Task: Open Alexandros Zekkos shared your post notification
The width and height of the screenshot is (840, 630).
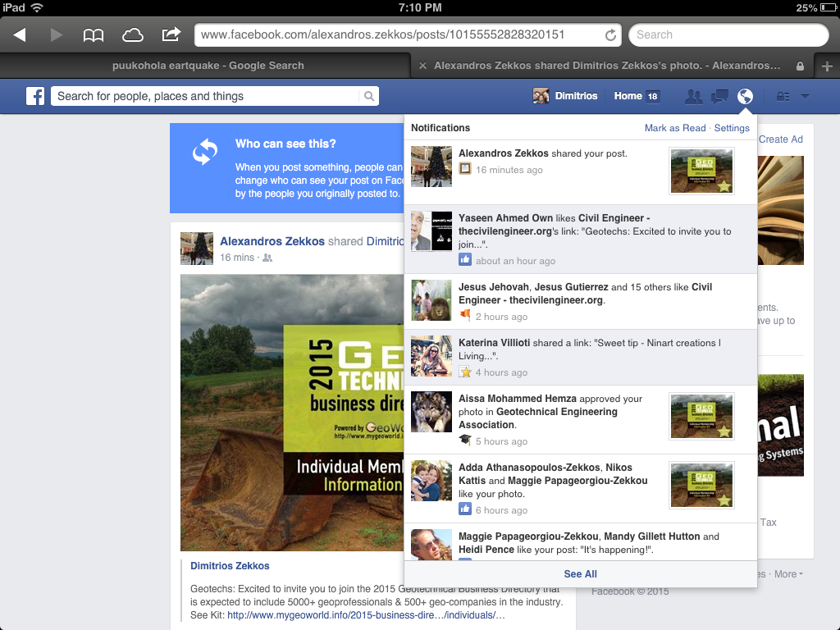Action: [x=581, y=171]
